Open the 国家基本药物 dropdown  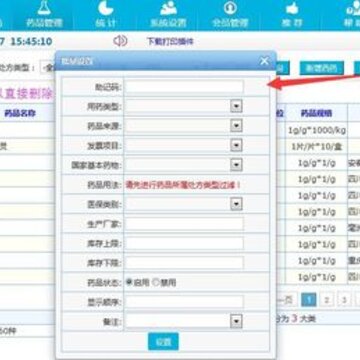236,165
